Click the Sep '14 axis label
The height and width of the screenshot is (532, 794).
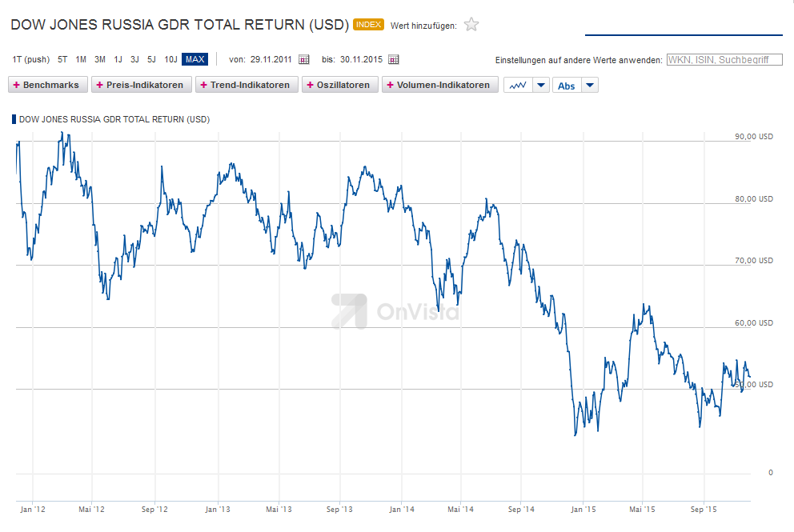click(x=521, y=510)
